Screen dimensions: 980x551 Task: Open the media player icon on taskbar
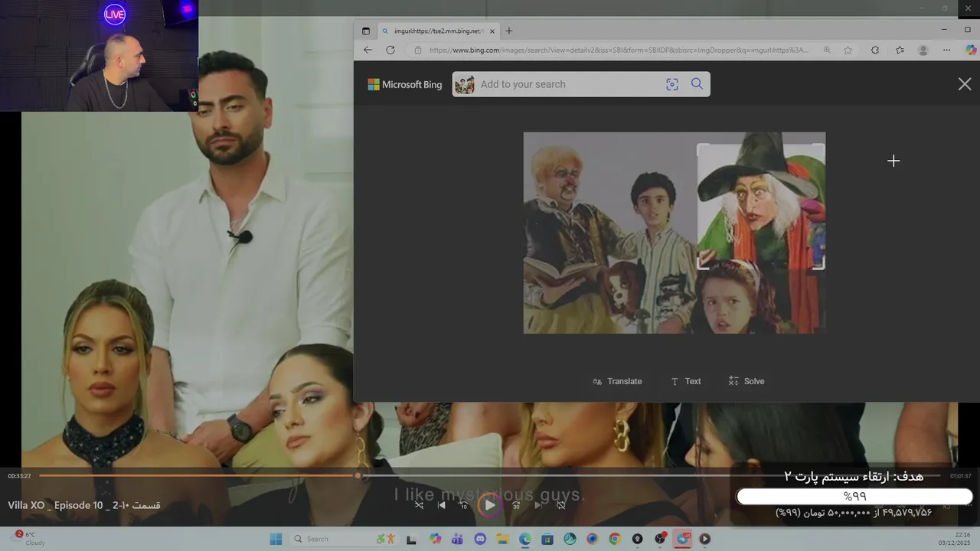click(704, 539)
